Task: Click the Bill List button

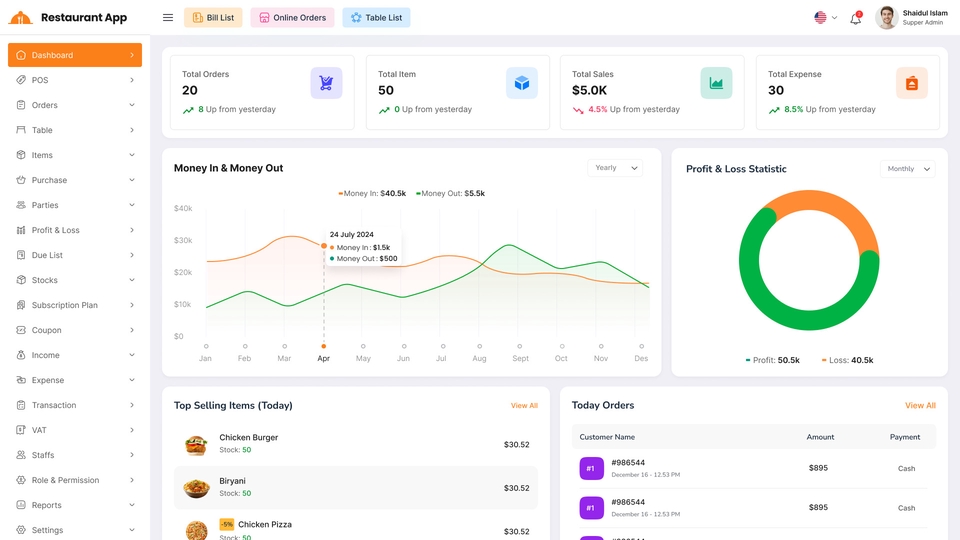Action: 213,18
